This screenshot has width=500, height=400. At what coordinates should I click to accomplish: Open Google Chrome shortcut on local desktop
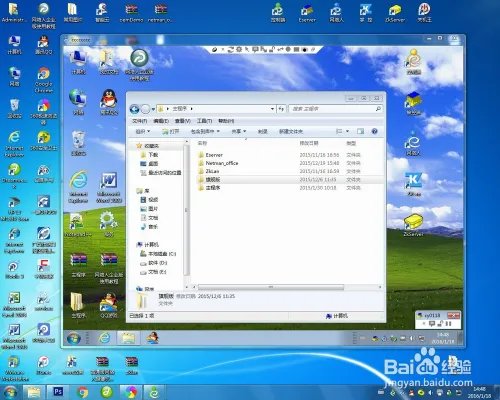(x=43, y=80)
